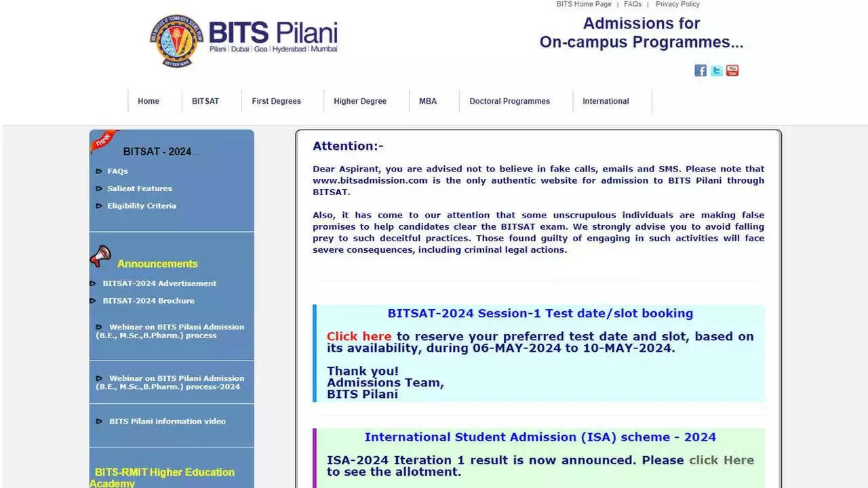Click the arrow bullet beside Eligibility Criteria

click(x=100, y=206)
